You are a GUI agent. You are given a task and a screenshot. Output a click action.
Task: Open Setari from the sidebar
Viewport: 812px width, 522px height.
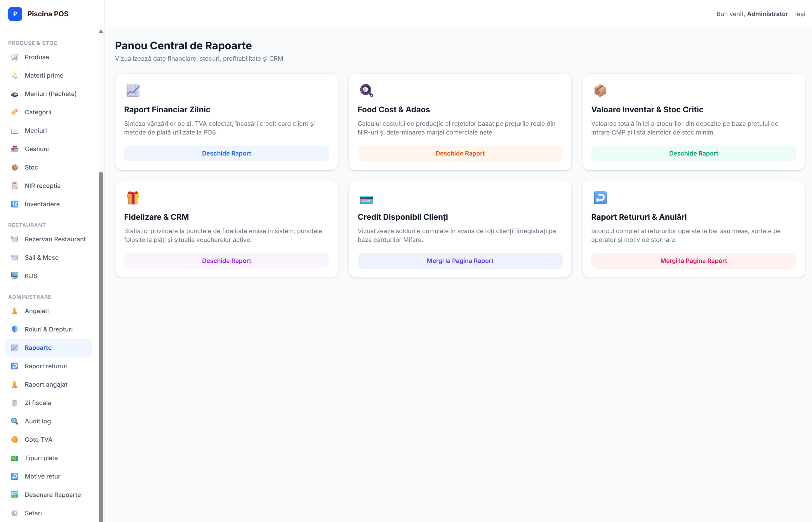tap(48, 513)
